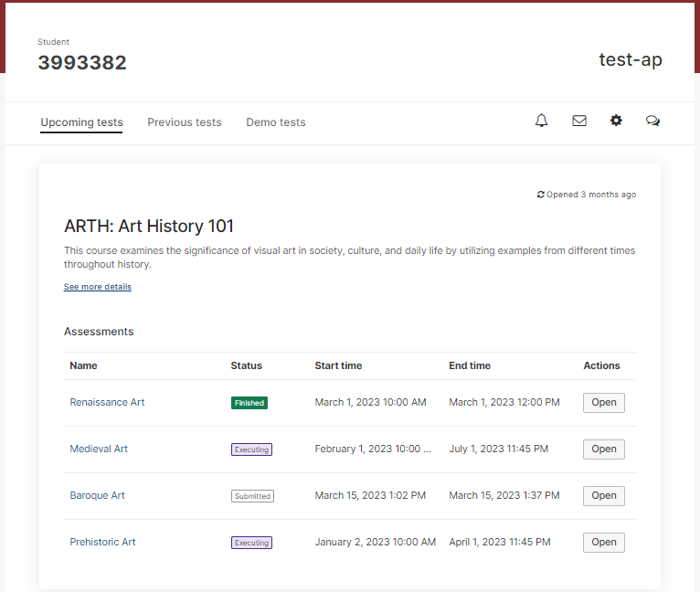
Task: Follow the See more details link
Action: [x=97, y=287]
